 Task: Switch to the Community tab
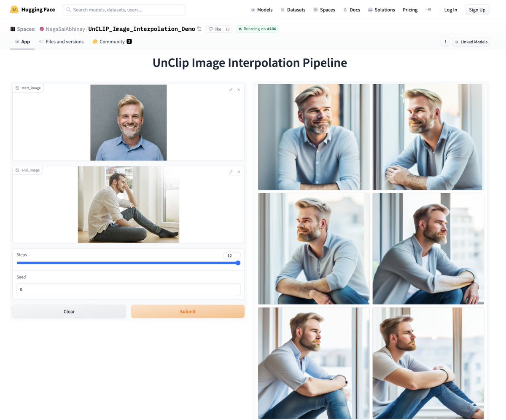112,42
